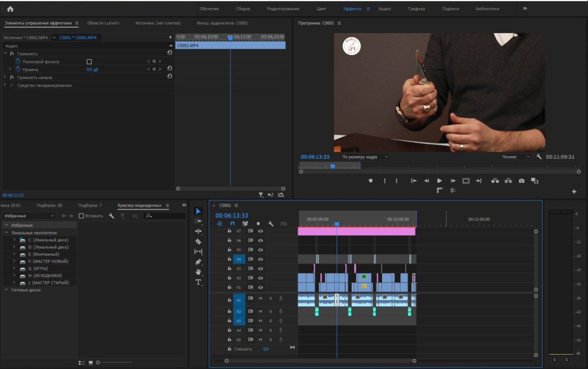The height and width of the screenshot is (369, 588).
Task: Expand C: (Локальный диск) drive
Action: click(14, 240)
